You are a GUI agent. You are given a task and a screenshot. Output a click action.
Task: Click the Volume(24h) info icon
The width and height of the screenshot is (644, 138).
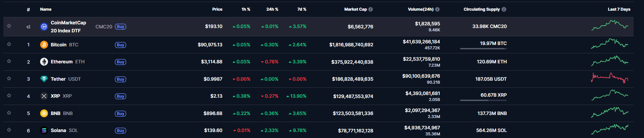437,9
